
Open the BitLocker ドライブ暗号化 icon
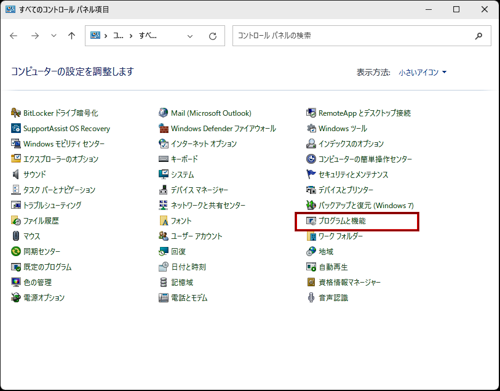coord(16,113)
